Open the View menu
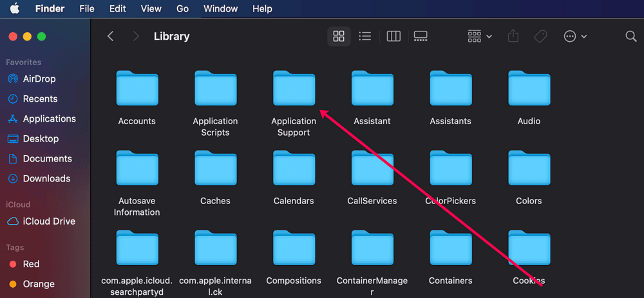The image size is (644, 298). coord(151,9)
